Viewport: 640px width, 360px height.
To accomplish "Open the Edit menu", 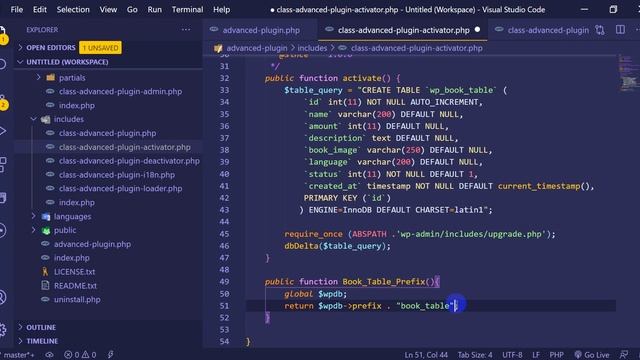I will pyautogui.click(x=40, y=9).
